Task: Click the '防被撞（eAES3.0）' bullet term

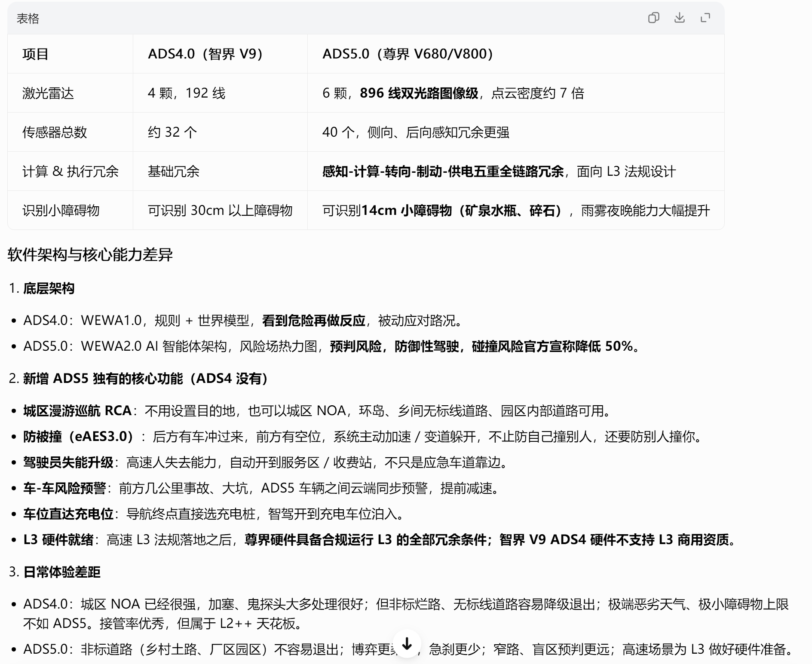Action: (78, 437)
